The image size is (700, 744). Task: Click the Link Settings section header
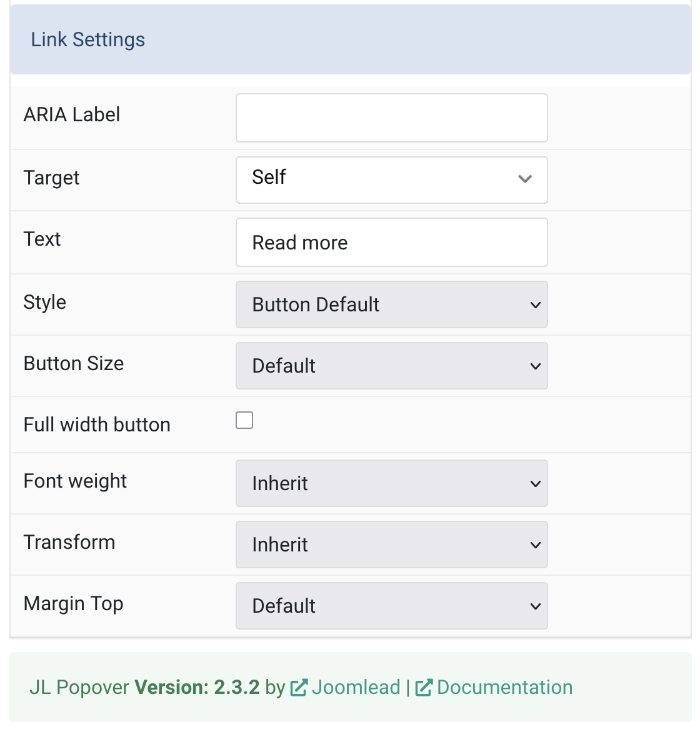[351, 39]
